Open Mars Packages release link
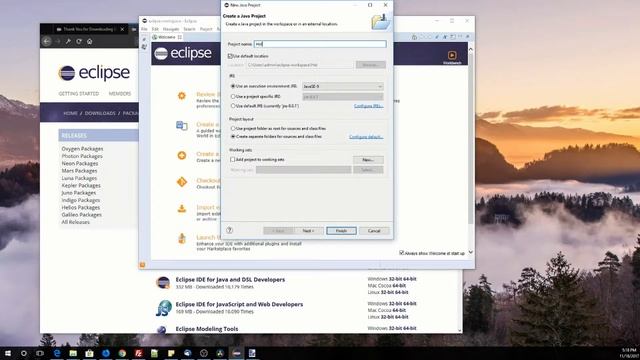Viewport: 640px width, 360px height. tap(79, 171)
